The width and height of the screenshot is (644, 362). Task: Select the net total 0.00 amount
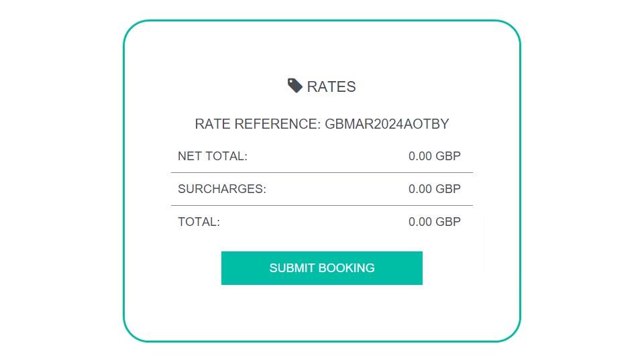[420, 156]
